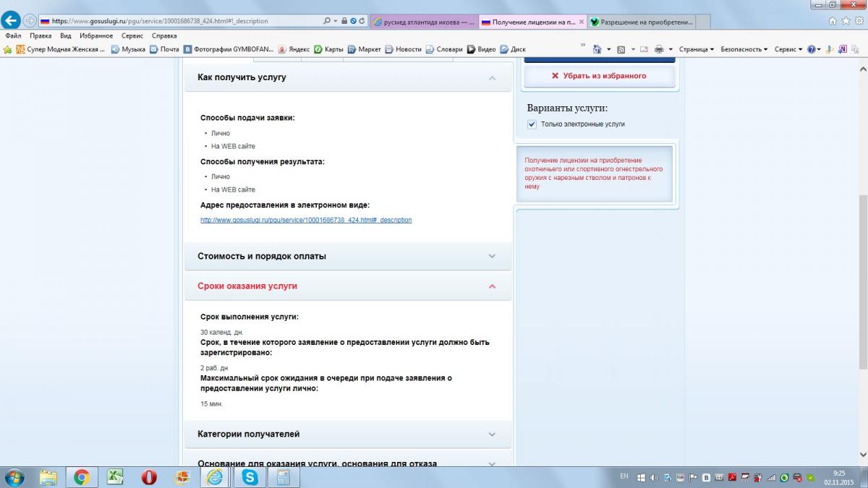Expand the 'Категории получателей' section
This screenshot has height=488, width=868.
[x=492, y=435]
